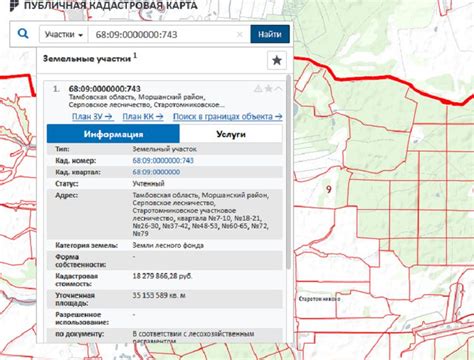Image resolution: width=474 pixels, height=360 pixels.
Task: Open the Участки search type dropdown
Action: click(64, 34)
